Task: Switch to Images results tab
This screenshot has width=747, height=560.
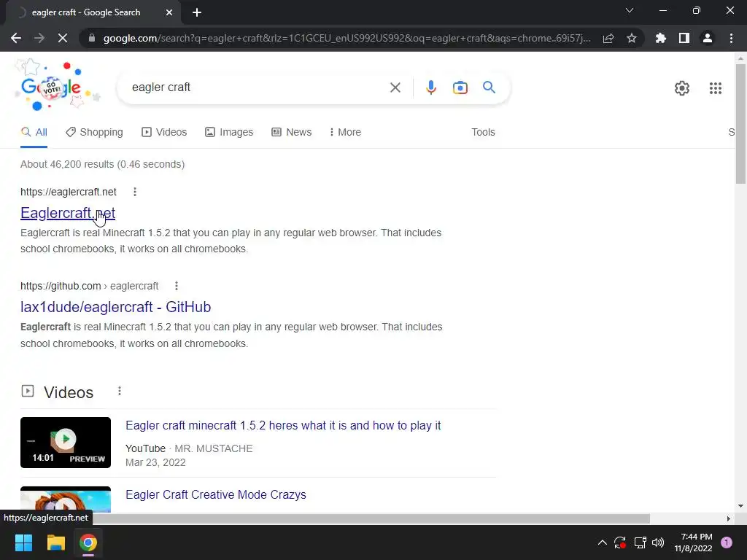Action: 229,133
